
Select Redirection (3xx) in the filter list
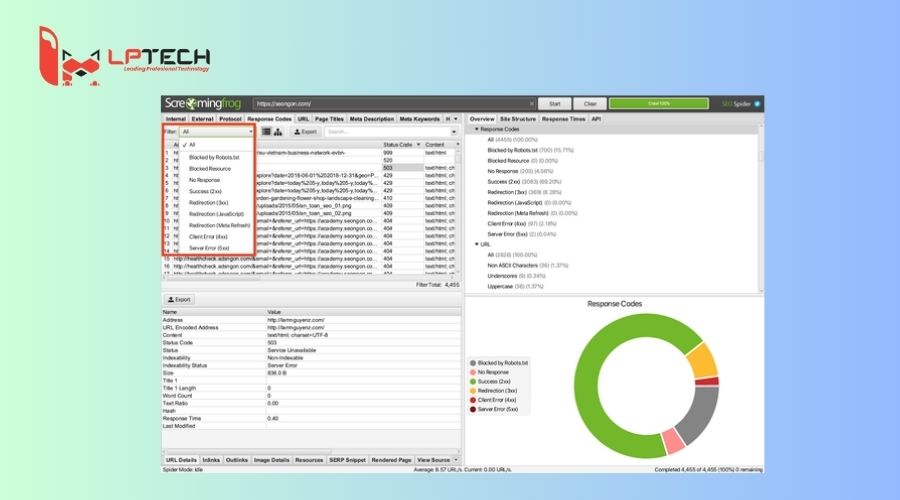[209, 203]
